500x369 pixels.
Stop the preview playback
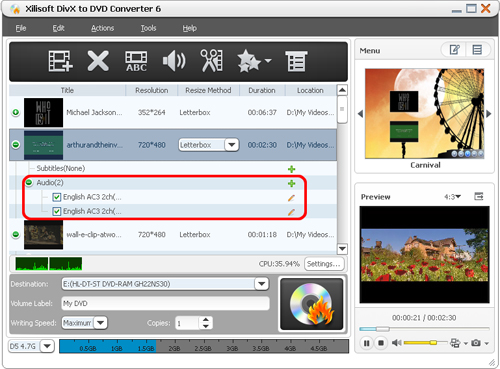pyautogui.click(x=381, y=343)
